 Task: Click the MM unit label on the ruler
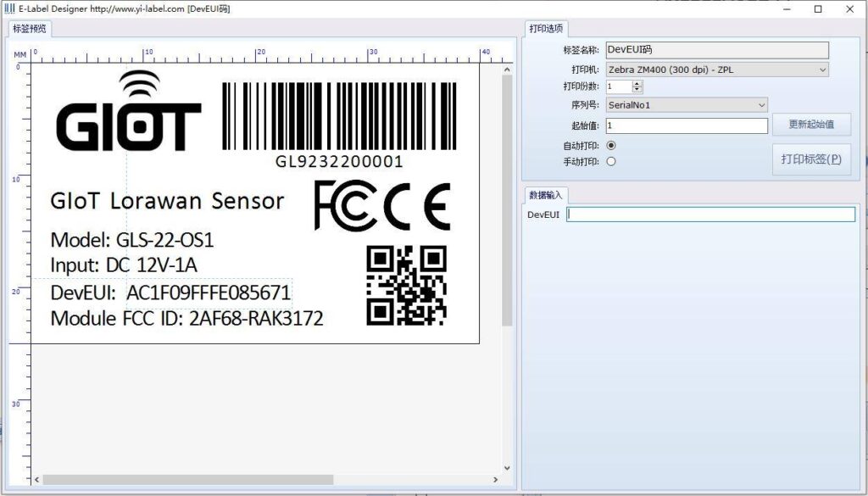click(x=20, y=55)
